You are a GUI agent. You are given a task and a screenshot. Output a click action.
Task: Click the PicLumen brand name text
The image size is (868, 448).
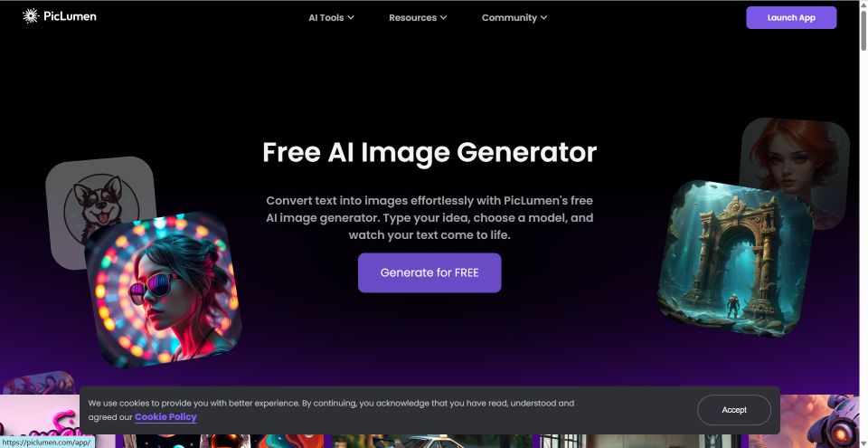pos(70,16)
